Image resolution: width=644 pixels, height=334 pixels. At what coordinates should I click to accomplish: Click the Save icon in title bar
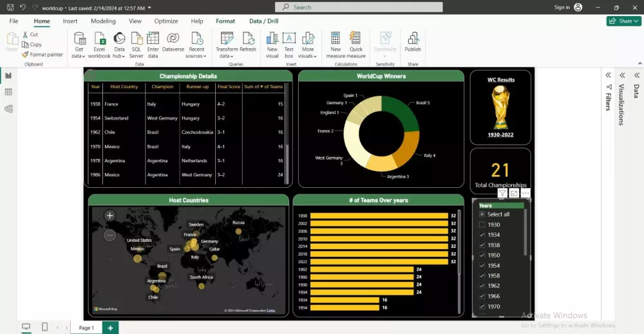[10, 7]
